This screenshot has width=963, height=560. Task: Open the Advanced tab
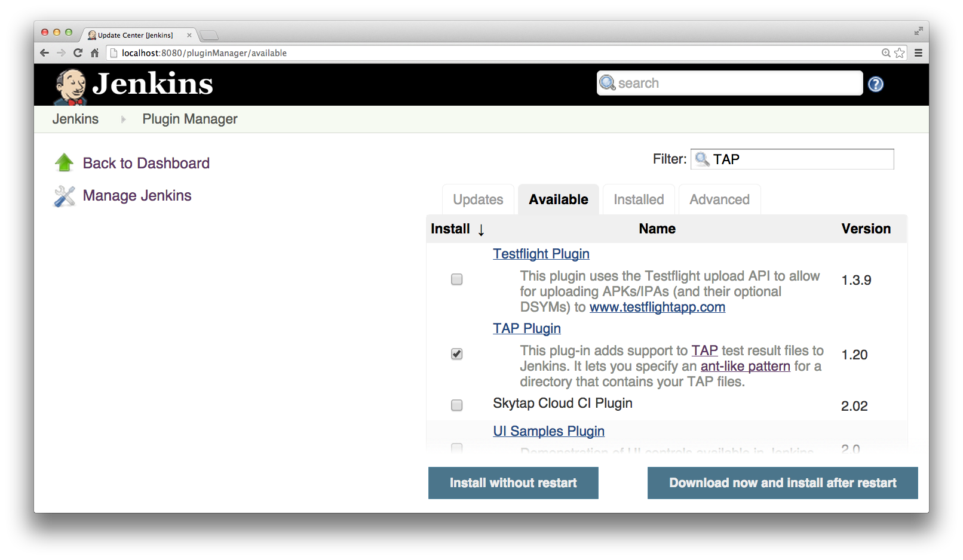pyautogui.click(x=719, y=199)
